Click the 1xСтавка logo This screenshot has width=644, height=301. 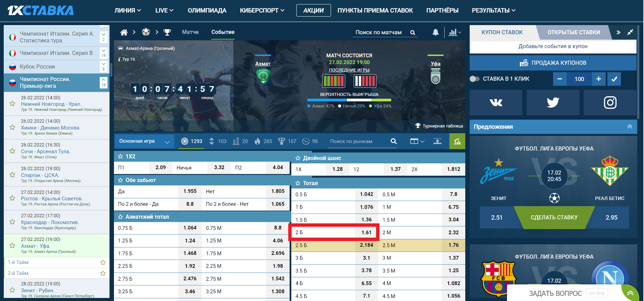41,11
